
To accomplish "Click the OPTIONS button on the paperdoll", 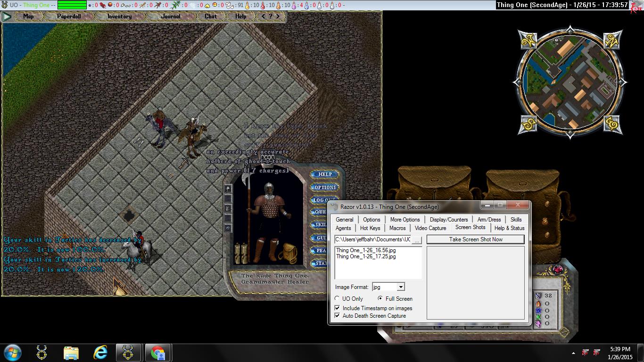I will pyautogui.click(x=325, y=187).
